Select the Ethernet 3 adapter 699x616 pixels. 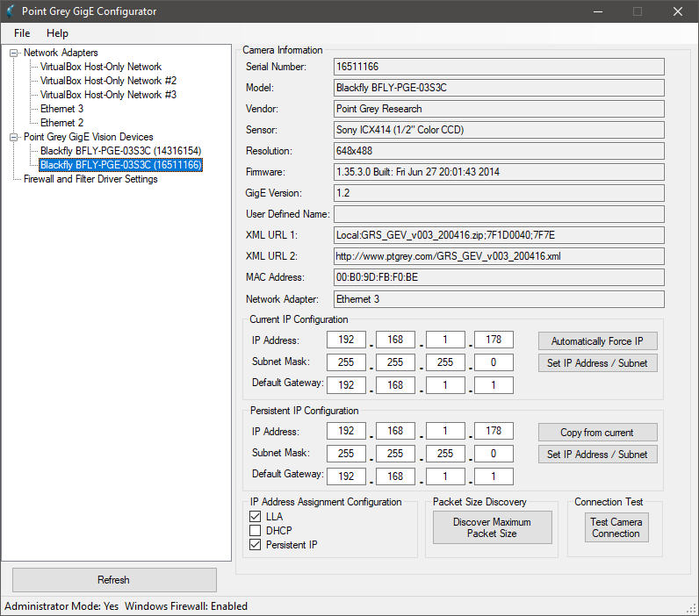(x=62, y=109)
